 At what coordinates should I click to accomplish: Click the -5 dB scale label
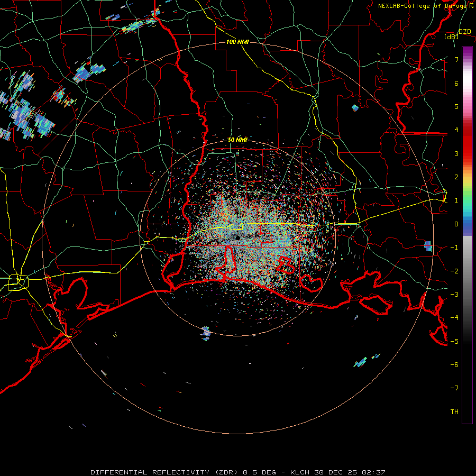[x=454, y=342]
